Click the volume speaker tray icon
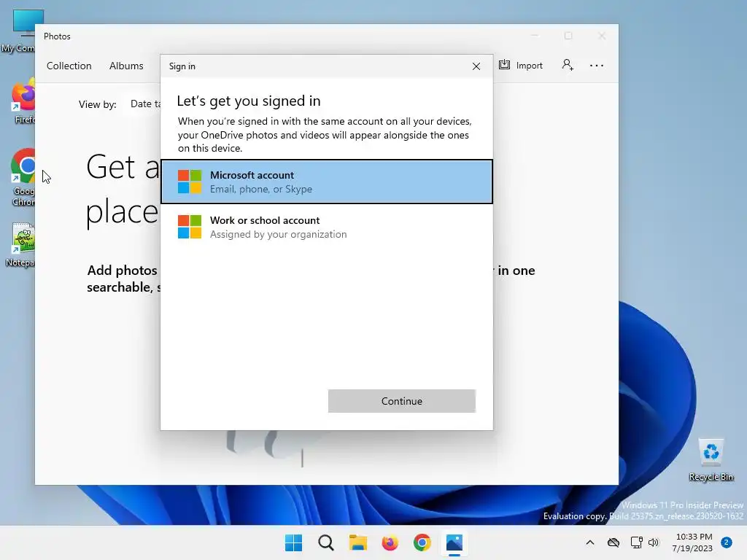Image resolution: width=747 pixels, height=560 pixels. coord(653,542)
